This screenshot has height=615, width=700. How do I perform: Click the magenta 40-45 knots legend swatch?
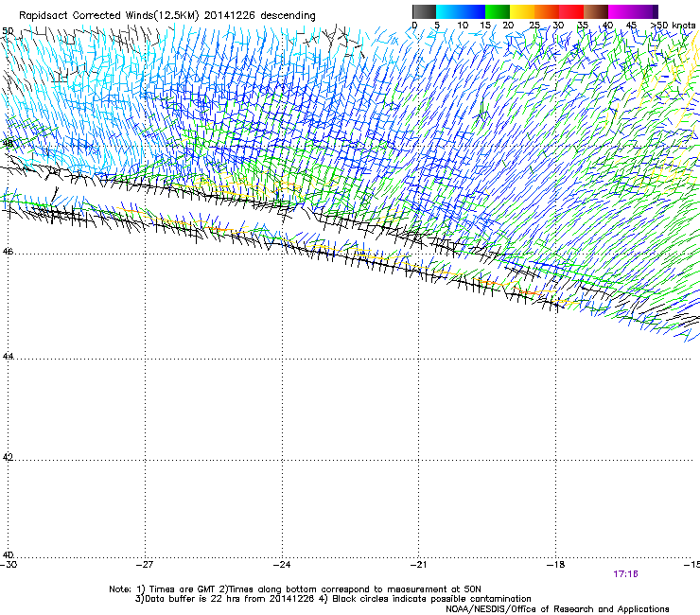(621, 11)
